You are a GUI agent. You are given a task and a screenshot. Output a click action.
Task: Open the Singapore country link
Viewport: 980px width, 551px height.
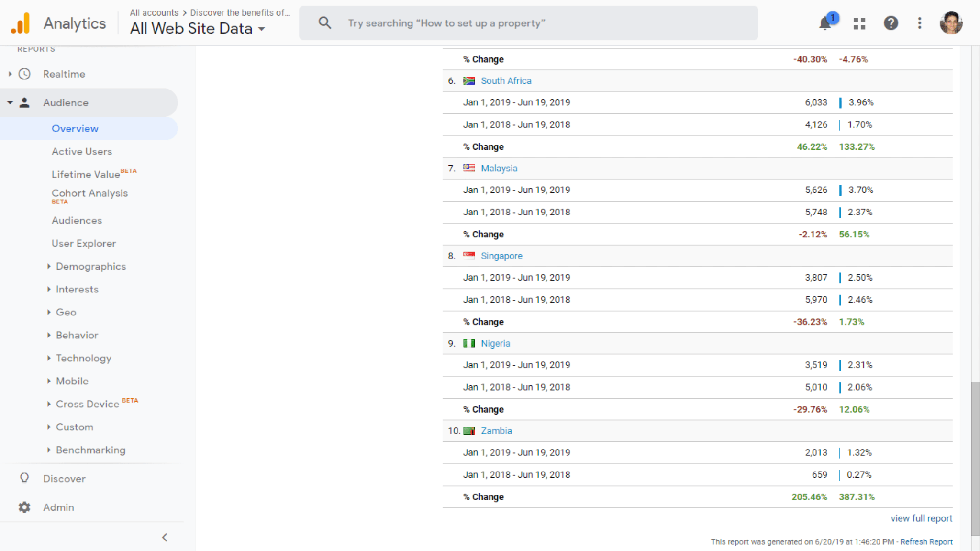[x=501, y=256]
